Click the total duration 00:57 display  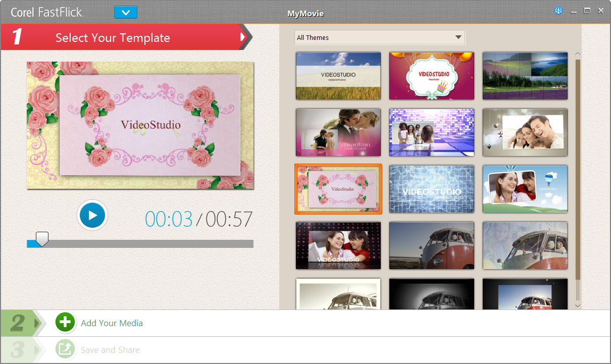pyautogui.click(x=229, y=219)
